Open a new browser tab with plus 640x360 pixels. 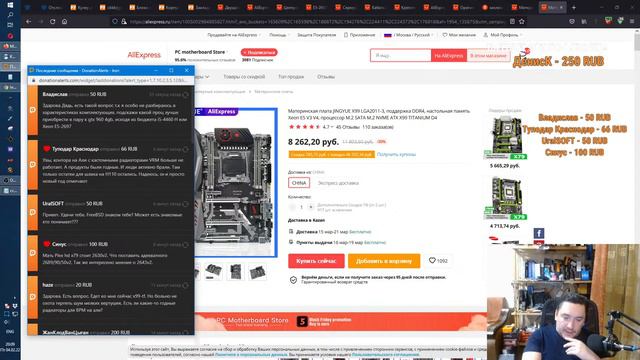pyautogui.click(x=573, y=7)
